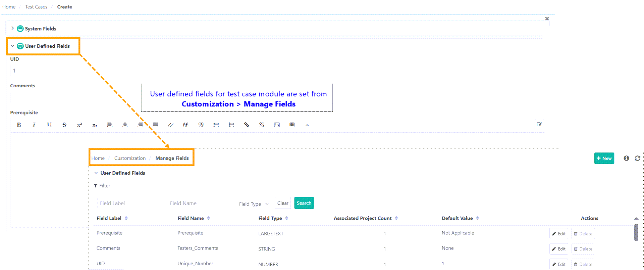Insert a table in editor
The width and height of the screenshot is (644, 270).
(x=292, y=125)
